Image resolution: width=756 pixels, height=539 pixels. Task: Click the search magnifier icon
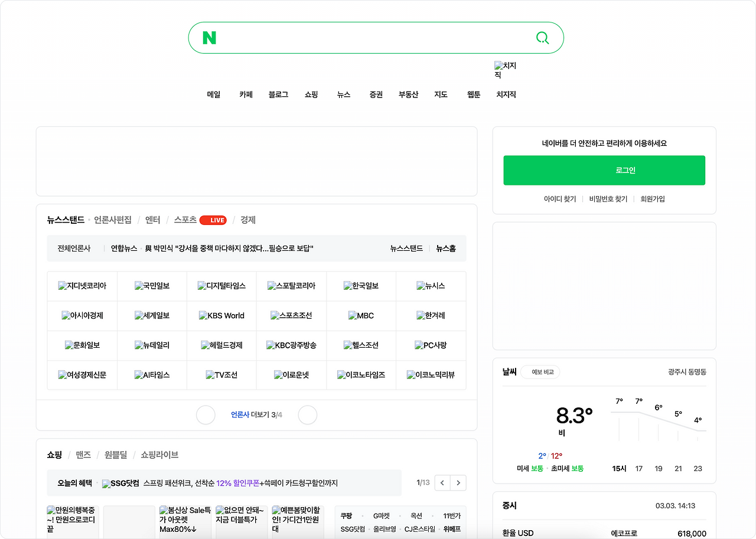[x=542, y=38]
